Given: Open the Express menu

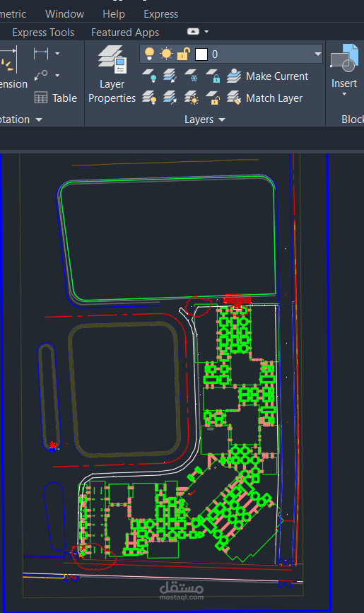Looking at the screenshot, I should (160, 14).
